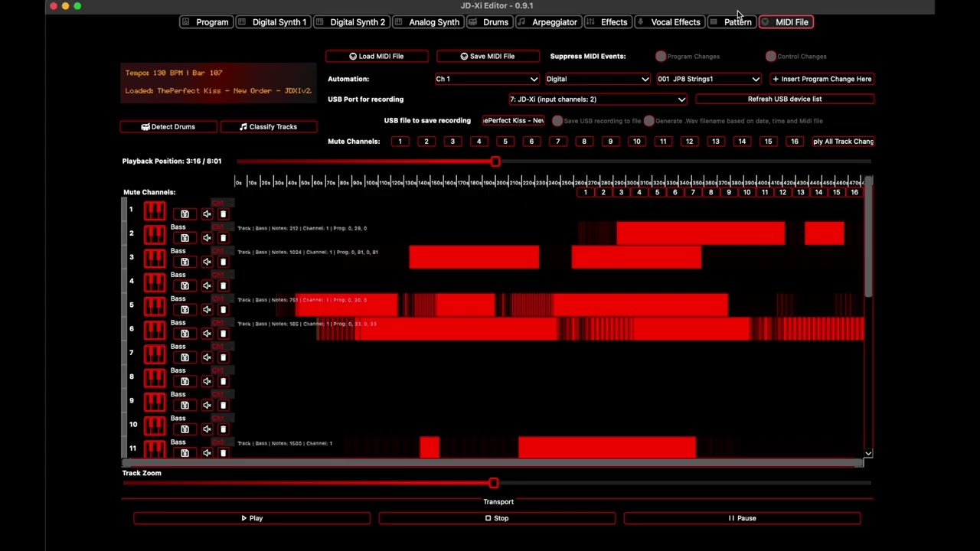Toggle Mute Channel 16 button

[794, 142]
